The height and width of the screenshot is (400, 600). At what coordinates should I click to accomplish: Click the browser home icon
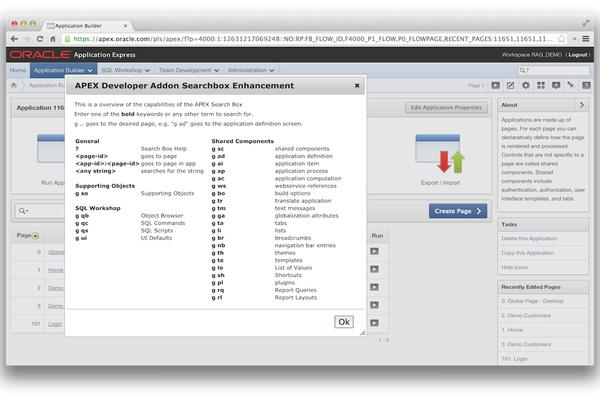click(x=53, y=39)
